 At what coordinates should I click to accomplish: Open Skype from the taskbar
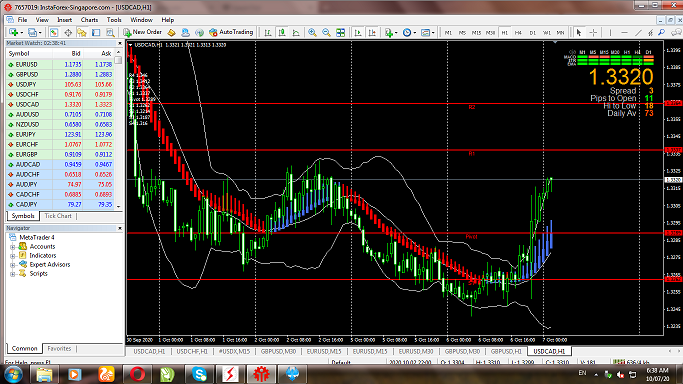[199, 374]
